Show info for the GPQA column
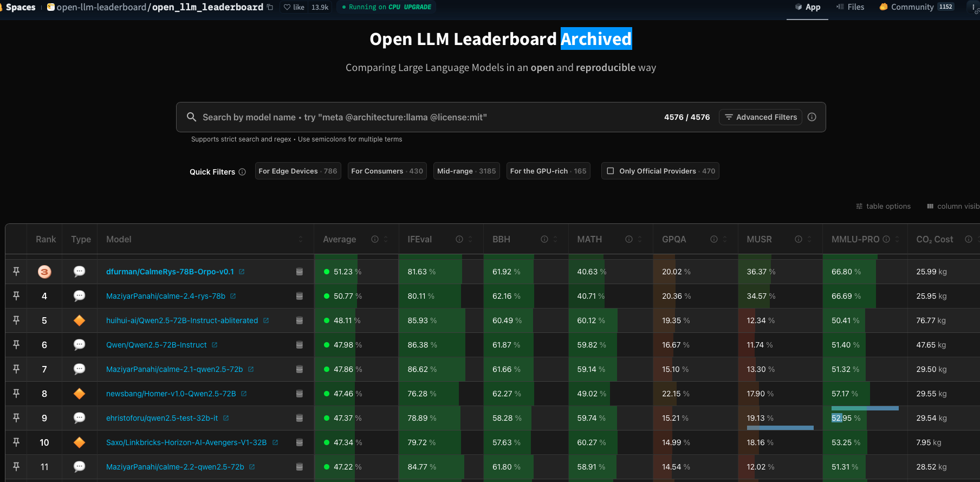 714,239
